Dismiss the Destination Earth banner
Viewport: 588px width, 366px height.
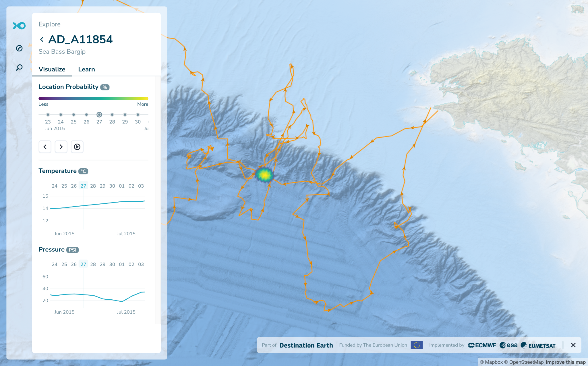click(573, 345)
